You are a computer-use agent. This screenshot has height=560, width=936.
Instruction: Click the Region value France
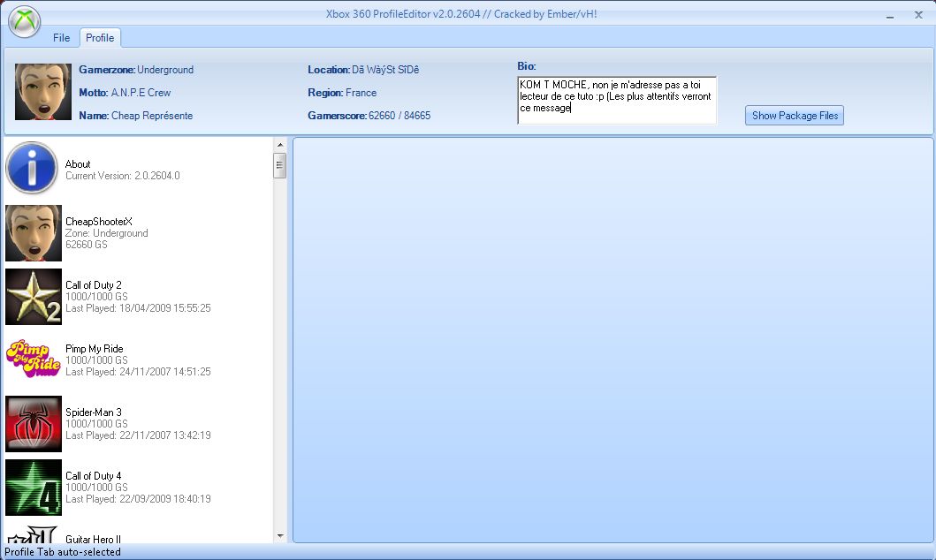[x=361, y=93]
